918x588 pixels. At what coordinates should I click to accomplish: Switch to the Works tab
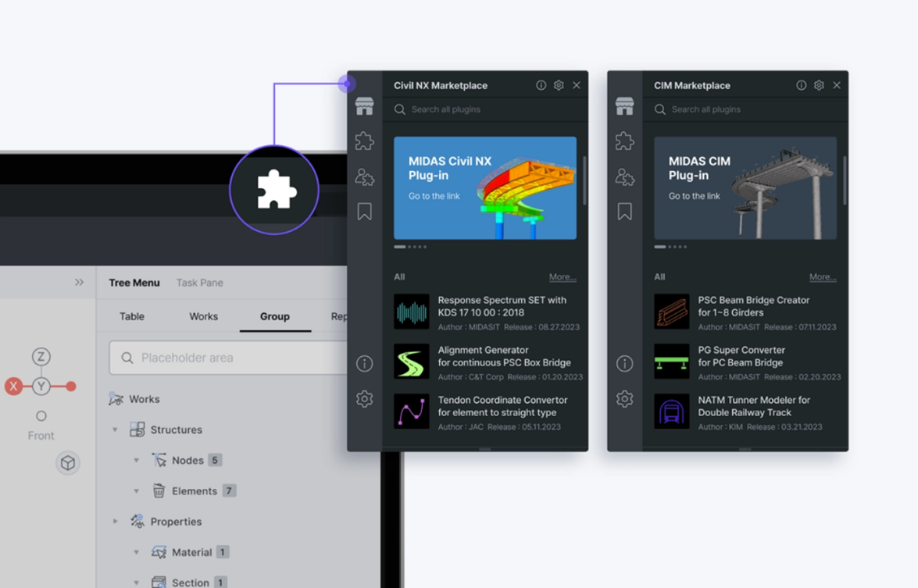point(203,316)
